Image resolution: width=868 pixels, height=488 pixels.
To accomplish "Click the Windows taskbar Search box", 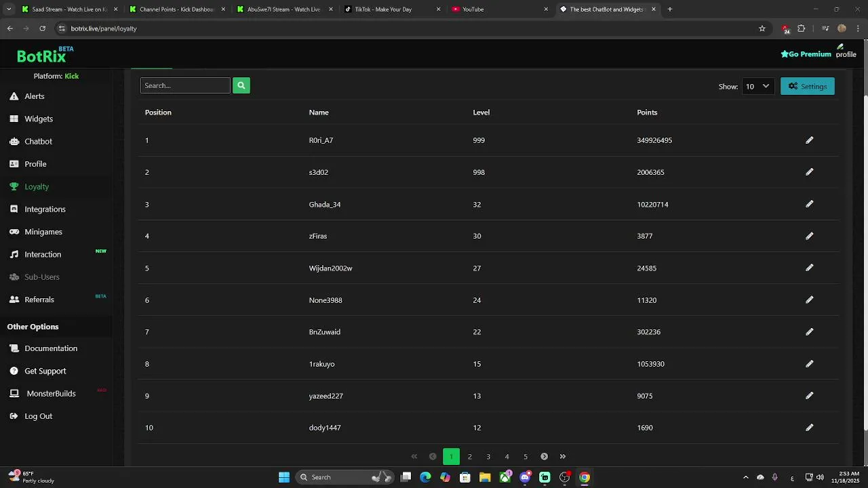I will [x=346, y=477].
